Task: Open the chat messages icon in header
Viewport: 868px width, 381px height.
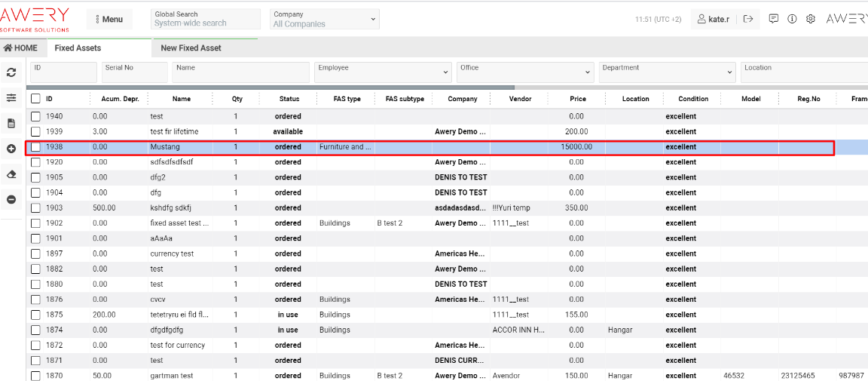Action: (774, 19)
